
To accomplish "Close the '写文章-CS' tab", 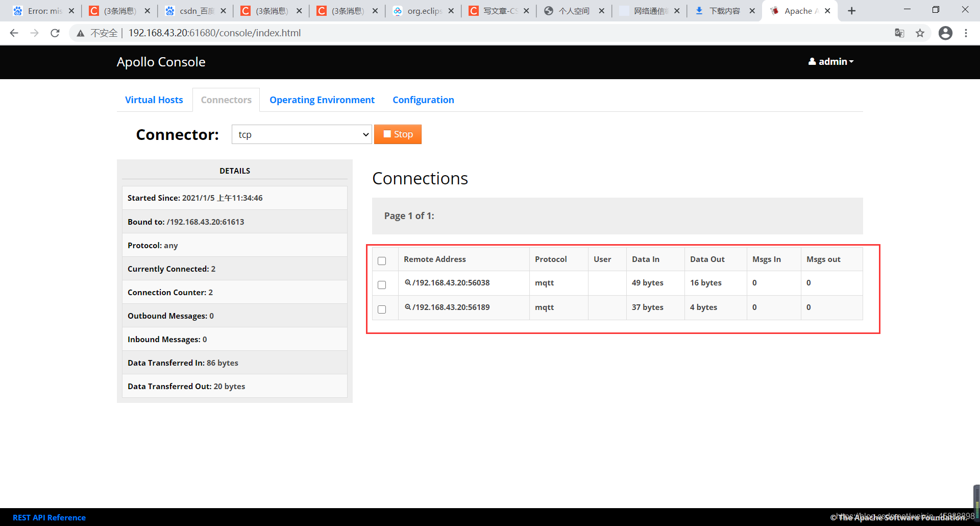I will (526, 11).
